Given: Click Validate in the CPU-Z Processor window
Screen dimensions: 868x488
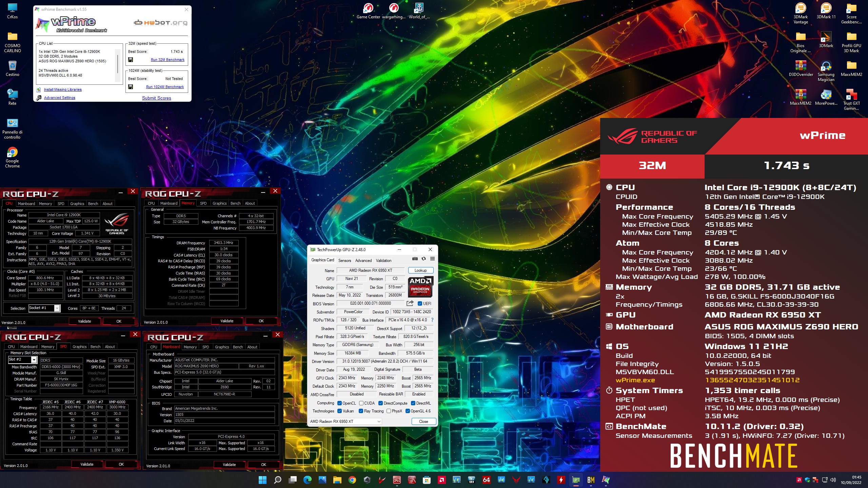Looking at the screenshot, I should [x=84, y=321].
